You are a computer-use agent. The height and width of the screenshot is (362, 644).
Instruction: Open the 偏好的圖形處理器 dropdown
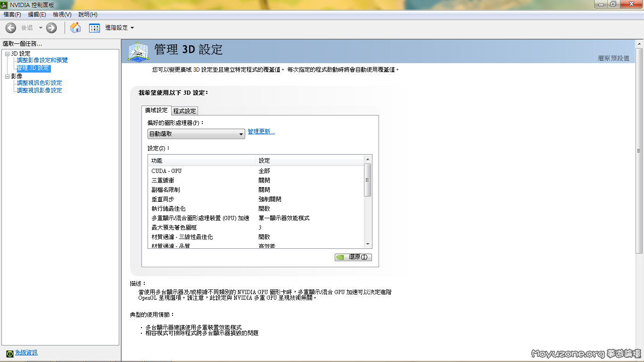196,134
